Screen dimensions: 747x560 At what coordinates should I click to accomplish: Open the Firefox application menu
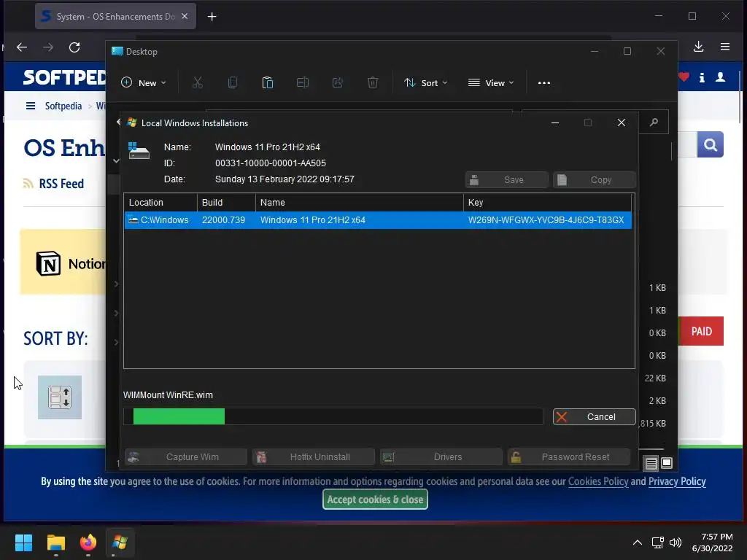pos(725,47)
